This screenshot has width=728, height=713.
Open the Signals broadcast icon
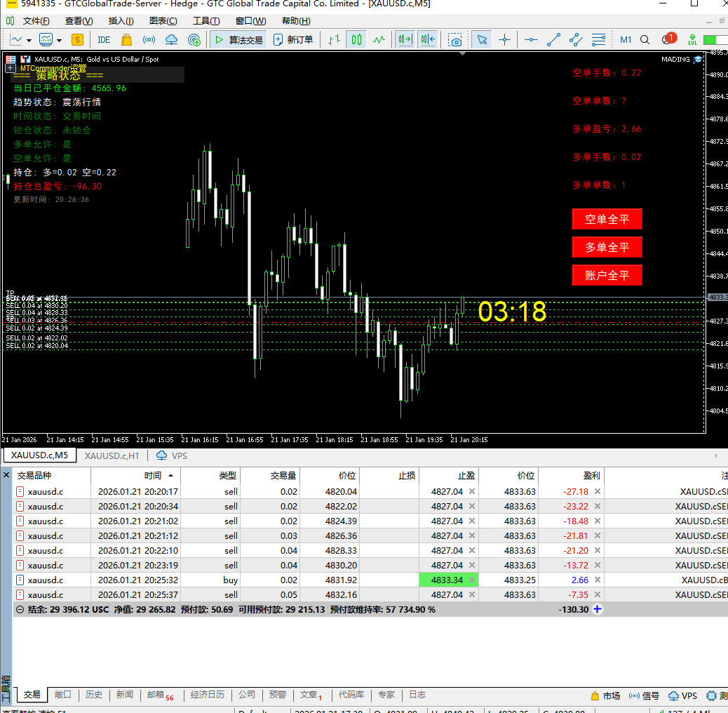pos(149,40)
